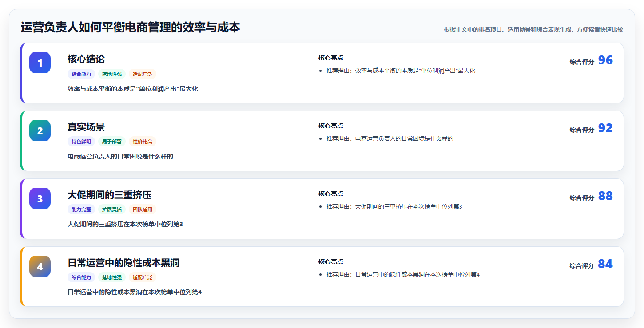Click the score 88
This screenshot has width=644, height=328.
click(x=605, y=196)
